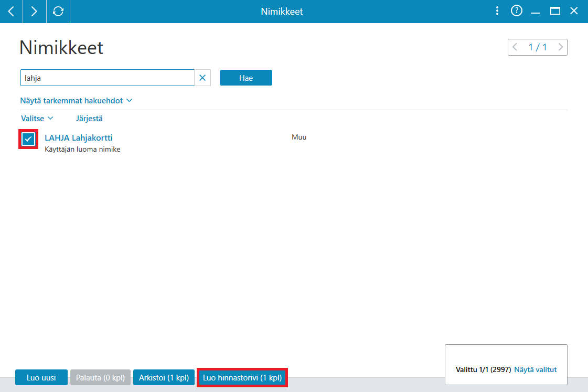The width and height of the screenshot is (588, 392).
Task: Click the Hae search button
Action: pos(246,78)
